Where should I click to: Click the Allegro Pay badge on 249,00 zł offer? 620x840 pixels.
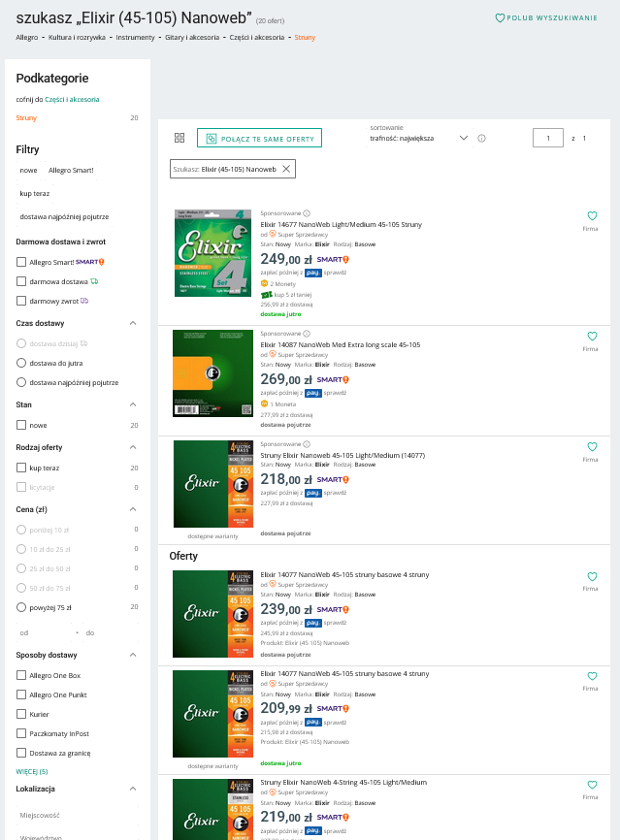coord(313,273)
